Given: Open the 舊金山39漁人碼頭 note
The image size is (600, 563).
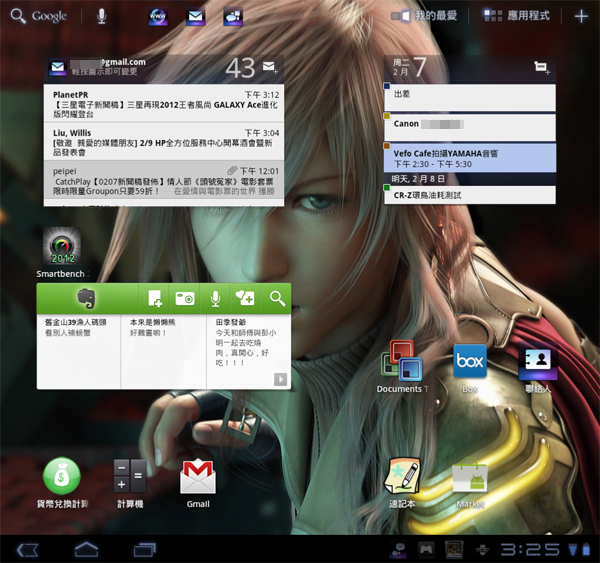Looking at the screenshot, I should point(78,351).
